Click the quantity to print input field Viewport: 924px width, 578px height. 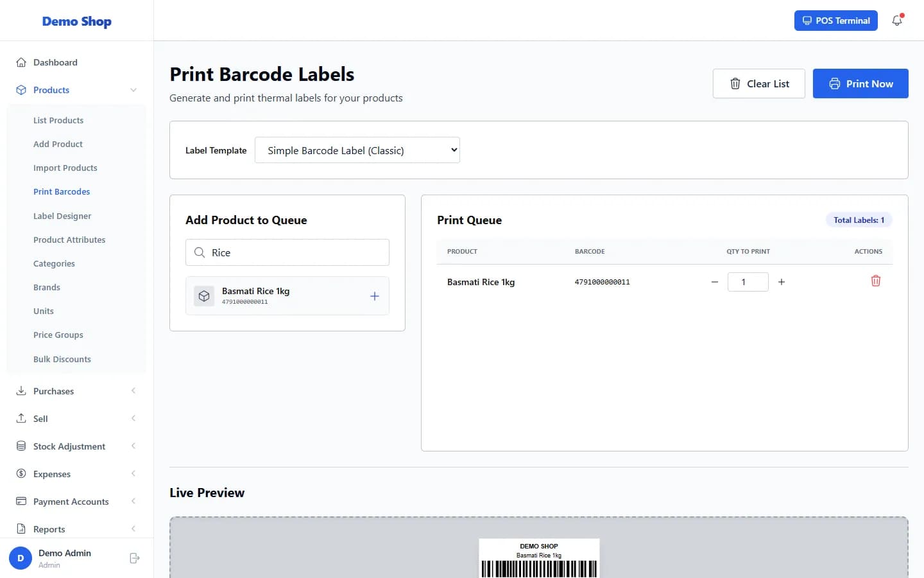tap(748, 282)
